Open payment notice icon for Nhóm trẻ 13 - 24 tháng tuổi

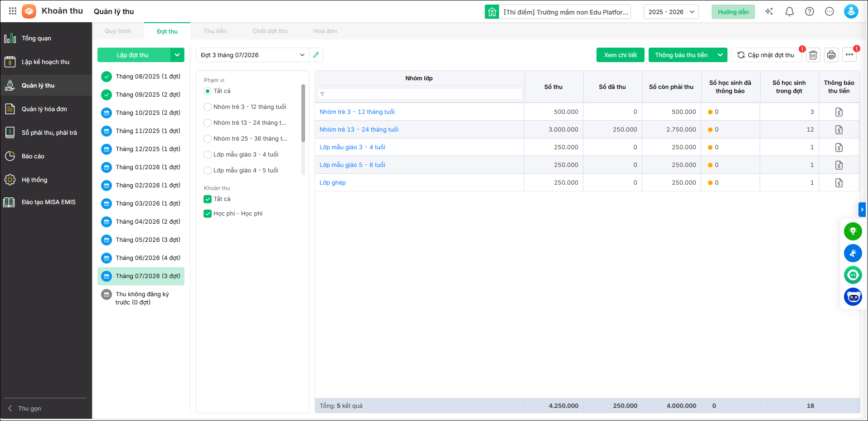tap(839, 130)
